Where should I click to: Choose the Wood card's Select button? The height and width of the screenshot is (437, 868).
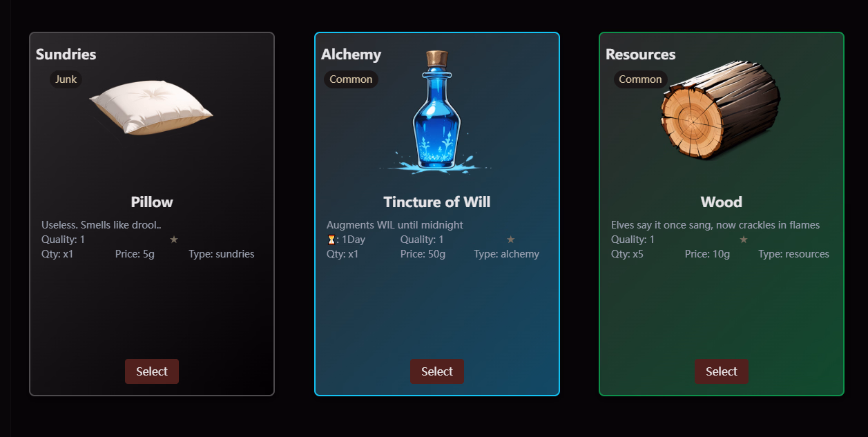coord(722,371)
